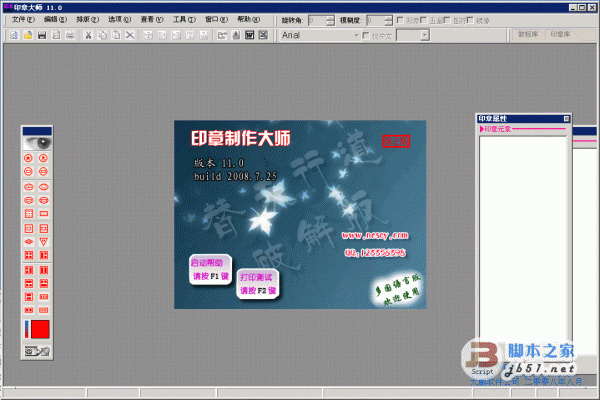Click the blue-red gradient strip beside red swatch

(x=27, y=329)
